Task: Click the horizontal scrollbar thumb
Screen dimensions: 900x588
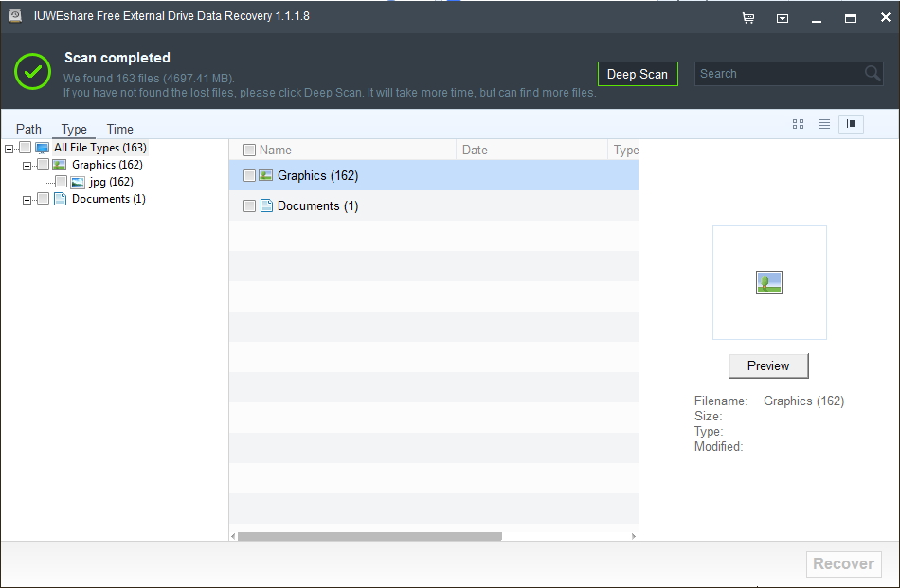Action: pos(369,536)
